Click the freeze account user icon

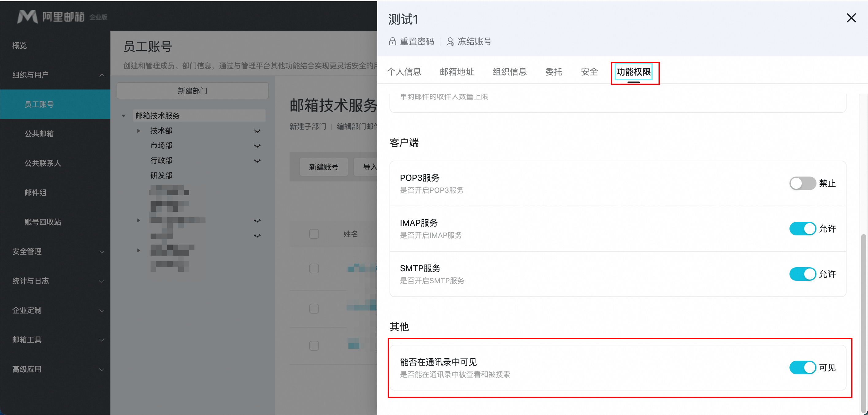[x=450, y=41]
